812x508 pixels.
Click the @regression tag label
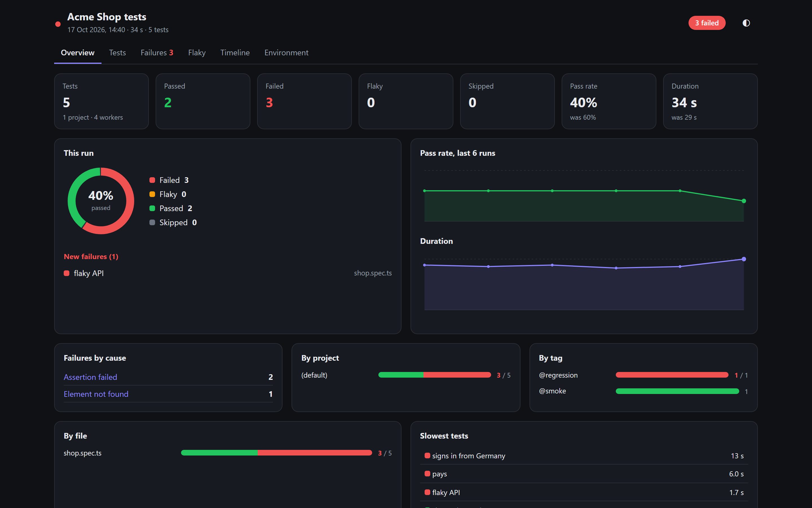point(558,375)
